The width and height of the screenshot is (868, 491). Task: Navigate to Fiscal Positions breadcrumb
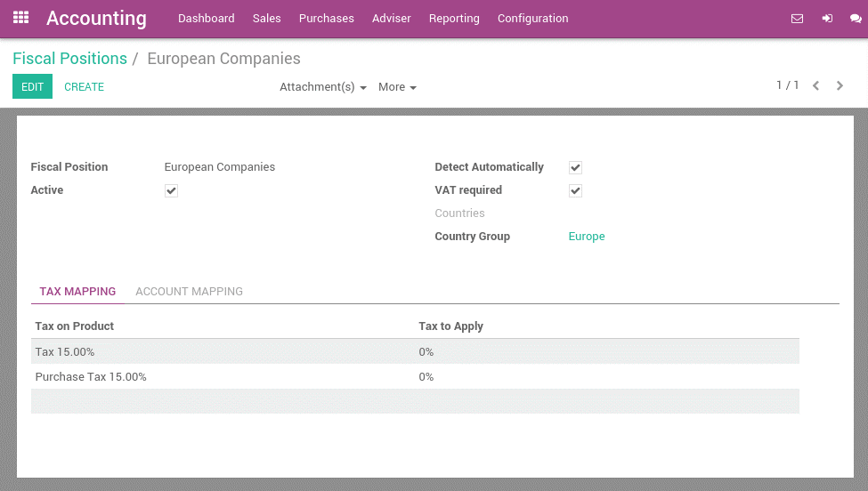tap(69, 59)
